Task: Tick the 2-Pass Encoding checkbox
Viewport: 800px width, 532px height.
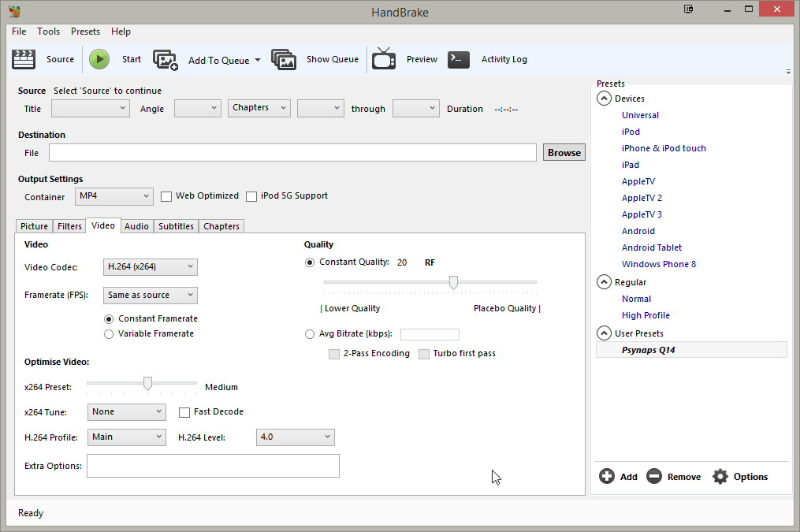Action: click(334, 354)
